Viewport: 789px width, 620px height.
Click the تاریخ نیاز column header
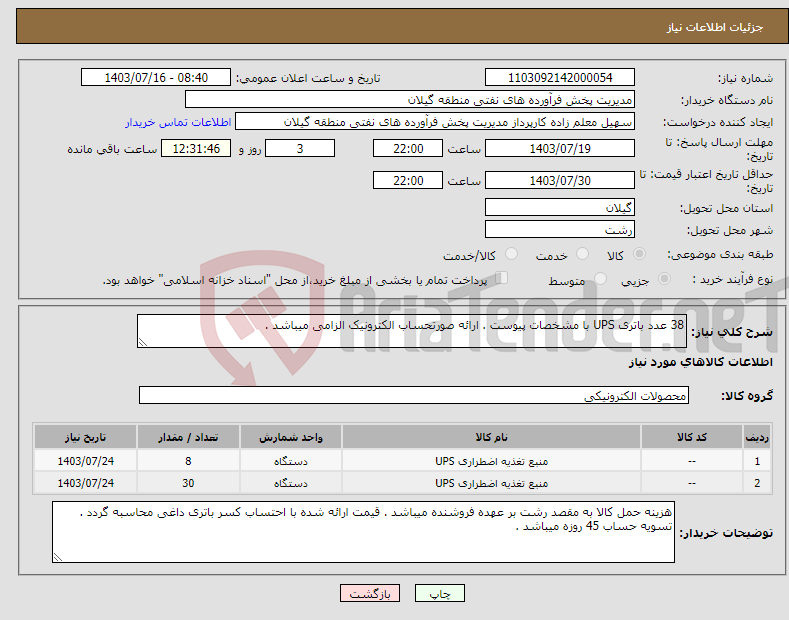pos(86,437)
